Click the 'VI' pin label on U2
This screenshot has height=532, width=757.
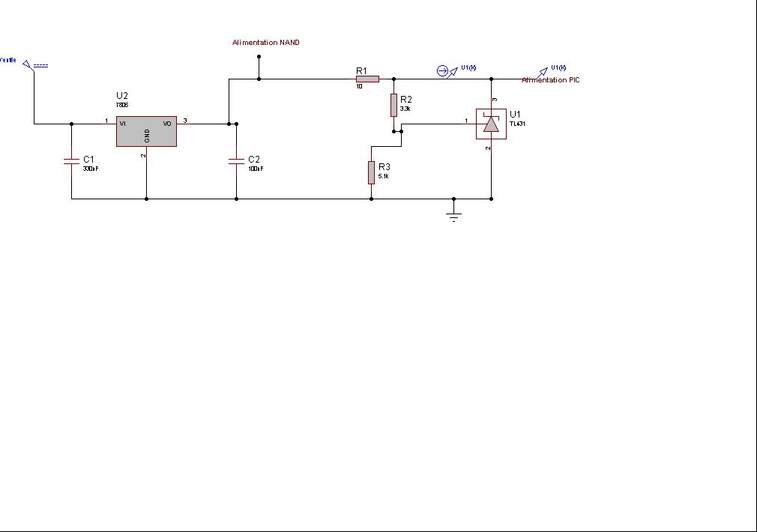click(123, 124)
